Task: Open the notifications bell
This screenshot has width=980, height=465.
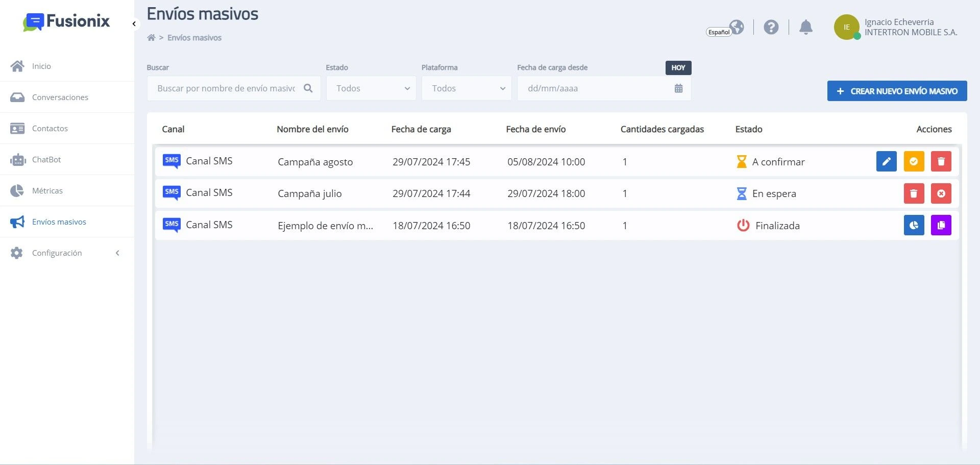Action: click(x=805, y=27)
